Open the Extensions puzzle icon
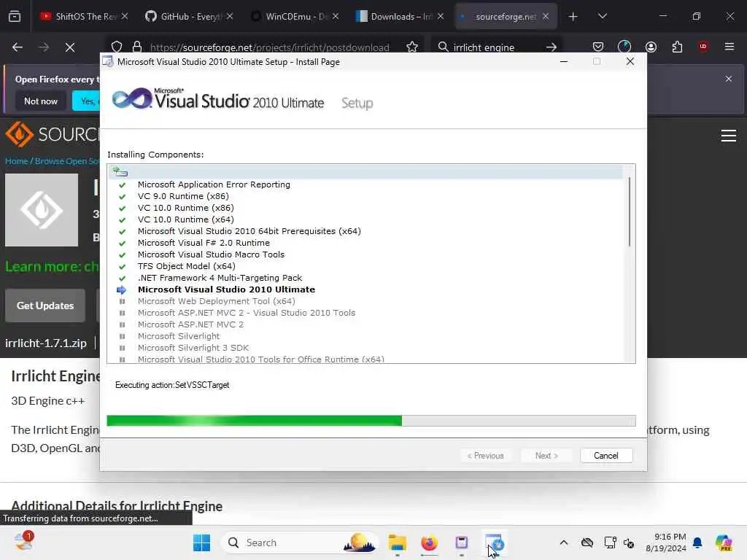 click(677, 47)
